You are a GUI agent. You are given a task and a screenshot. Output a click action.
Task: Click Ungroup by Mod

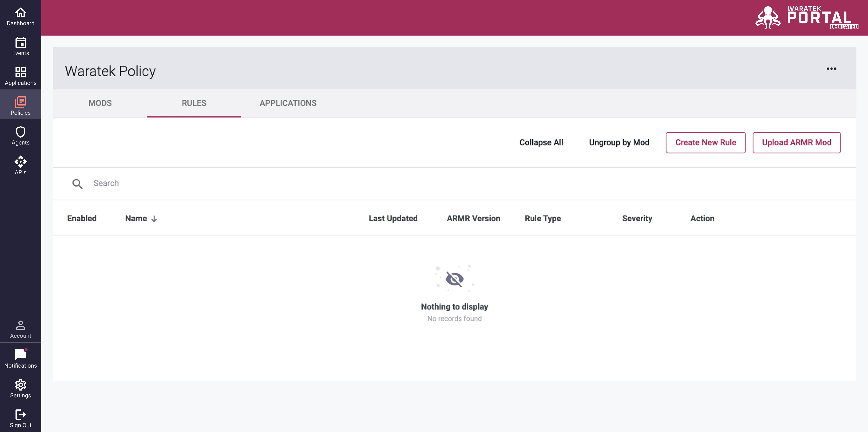click(619, 142)
